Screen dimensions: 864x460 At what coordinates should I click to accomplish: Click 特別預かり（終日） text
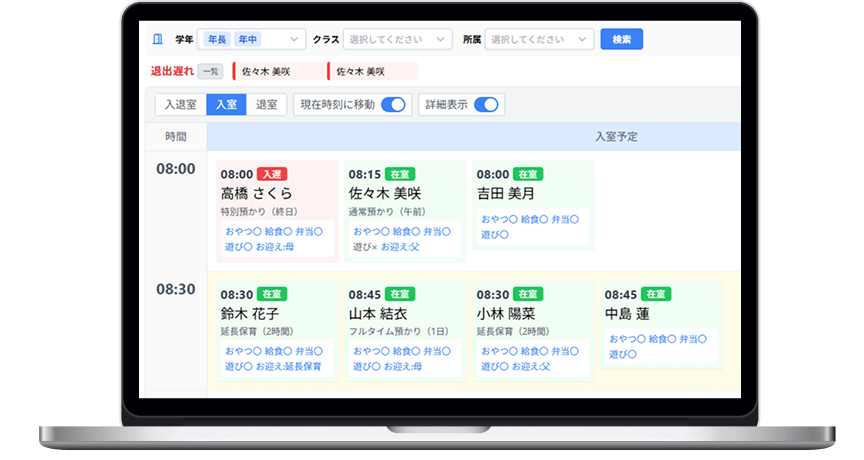click(x=259, y=212)
